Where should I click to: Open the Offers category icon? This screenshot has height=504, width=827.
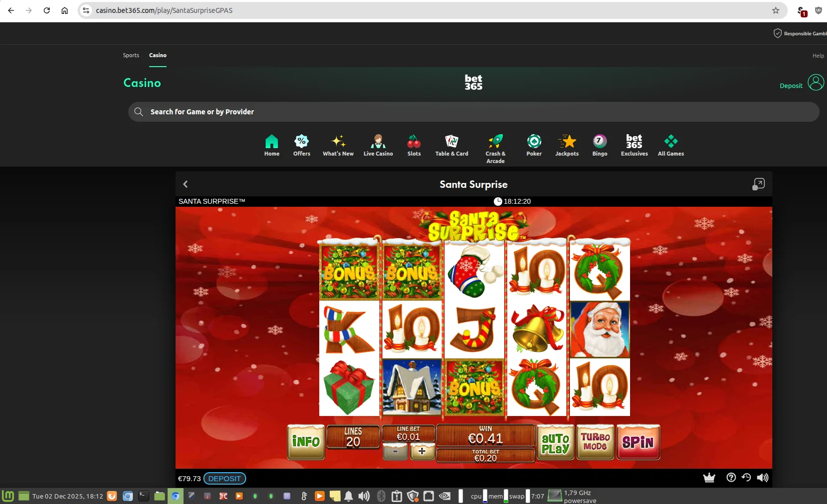[x=301, y=145]
